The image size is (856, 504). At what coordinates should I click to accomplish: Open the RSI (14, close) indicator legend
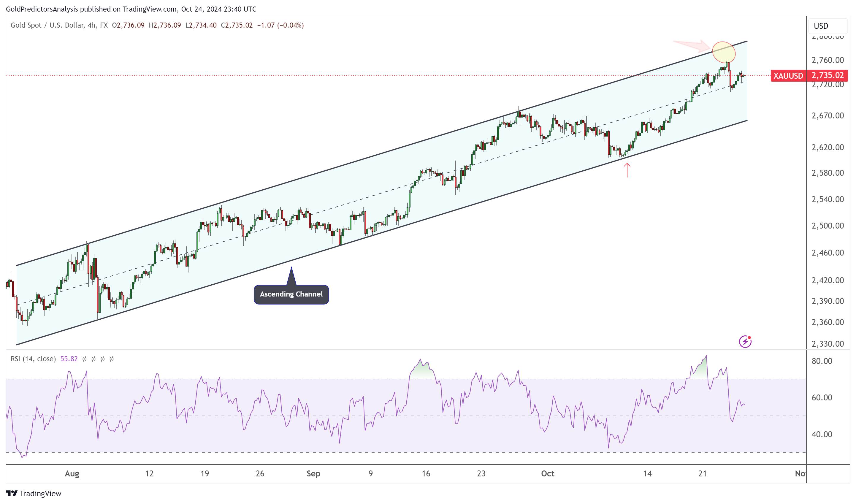click(33, 359)
